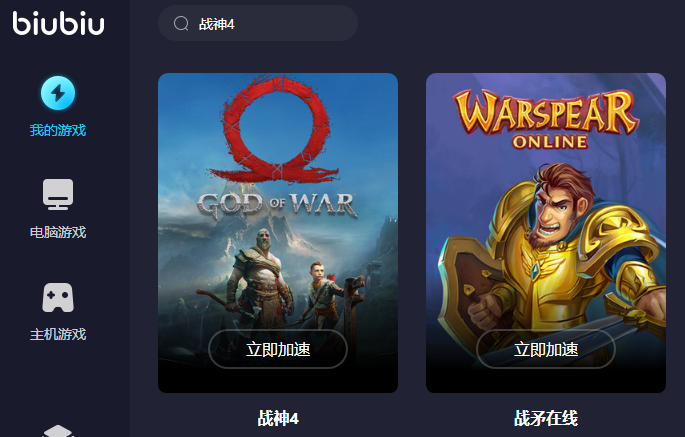The height and width of the screenshot is (437, 685).
Task: Select the lightning bolt My Games icon
Action: (x=58, y=93)
